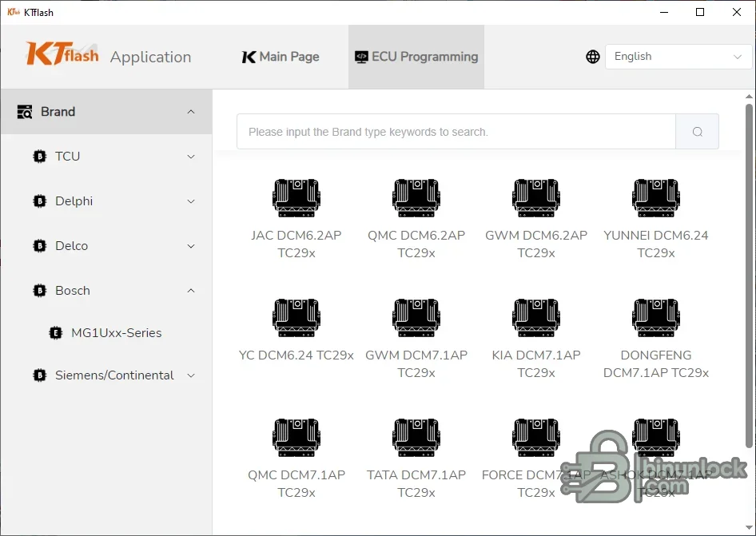Image resolution: width=756 pixels, height=536 pixels.
Task: Close the KTflash window
Action: pos(737,12)
